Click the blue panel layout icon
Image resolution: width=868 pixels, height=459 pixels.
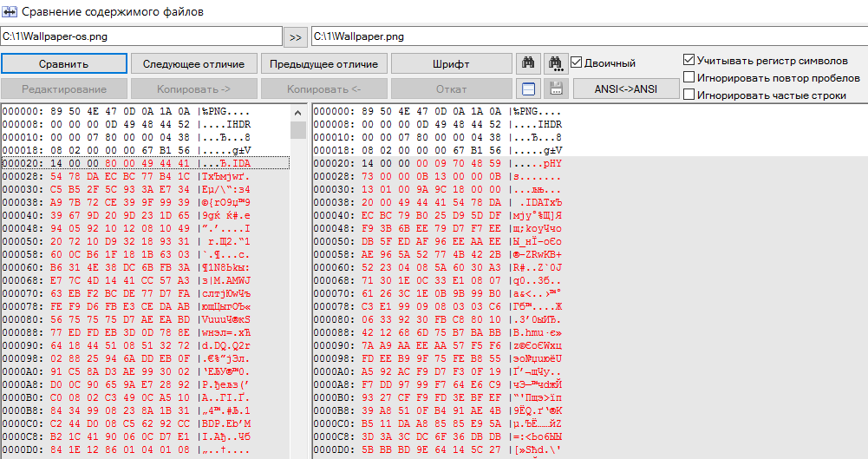point(528,89)
